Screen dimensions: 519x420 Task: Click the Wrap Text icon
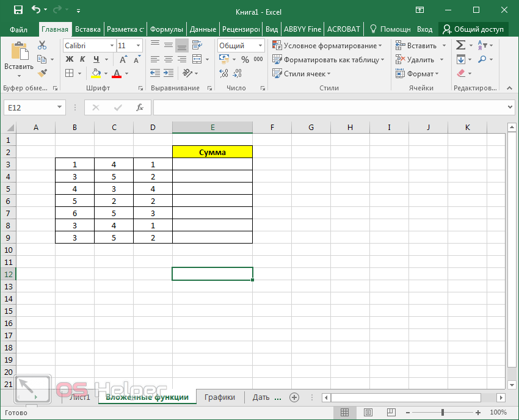pos(197,45)
